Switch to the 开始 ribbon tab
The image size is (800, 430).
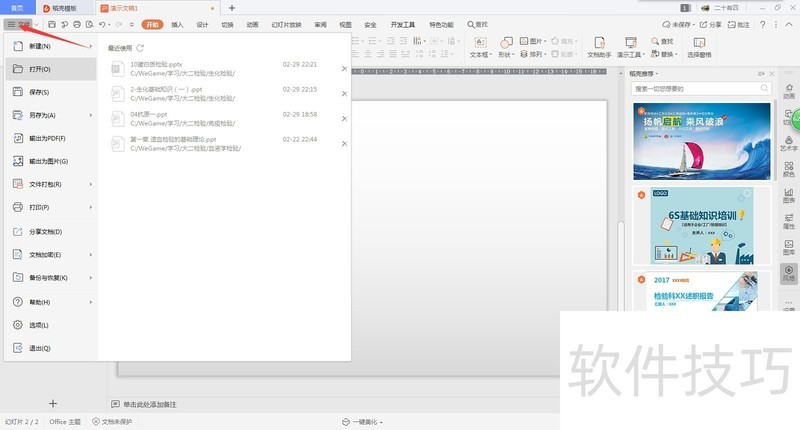point(152,24)
